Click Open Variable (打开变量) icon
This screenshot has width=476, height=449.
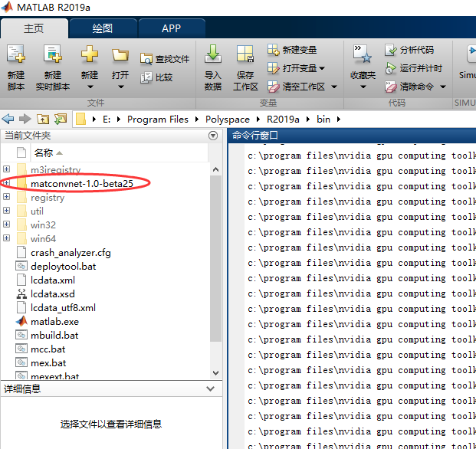coord(273,68)
